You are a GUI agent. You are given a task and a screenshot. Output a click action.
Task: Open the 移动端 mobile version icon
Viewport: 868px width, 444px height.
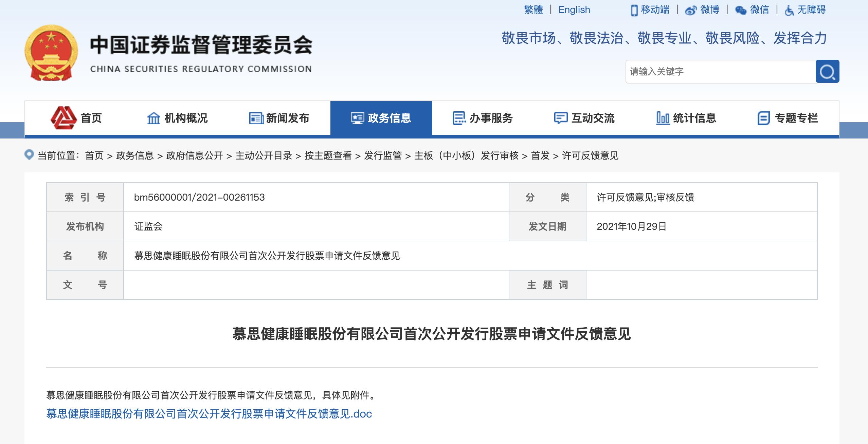[634, 10]
